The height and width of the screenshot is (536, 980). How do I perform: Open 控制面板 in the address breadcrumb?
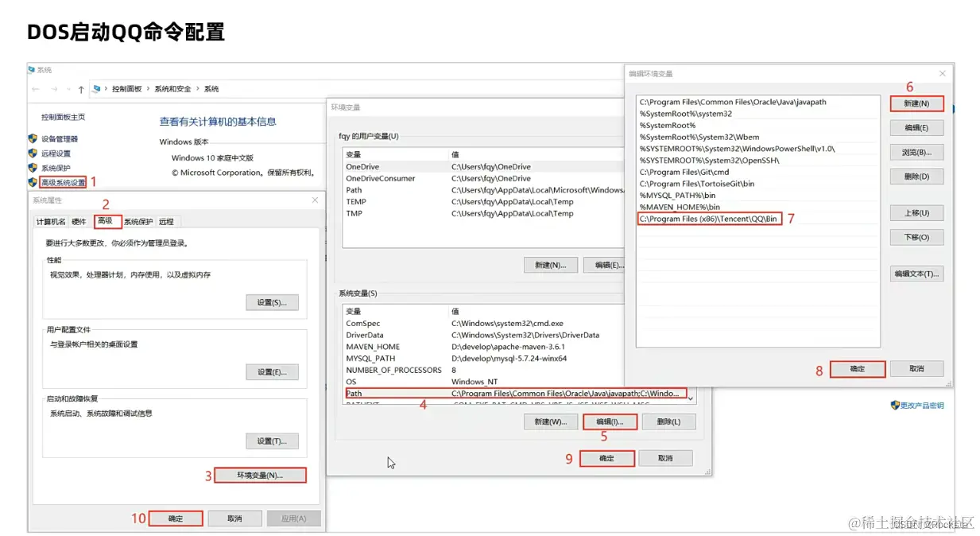click(x=126, y=89)
